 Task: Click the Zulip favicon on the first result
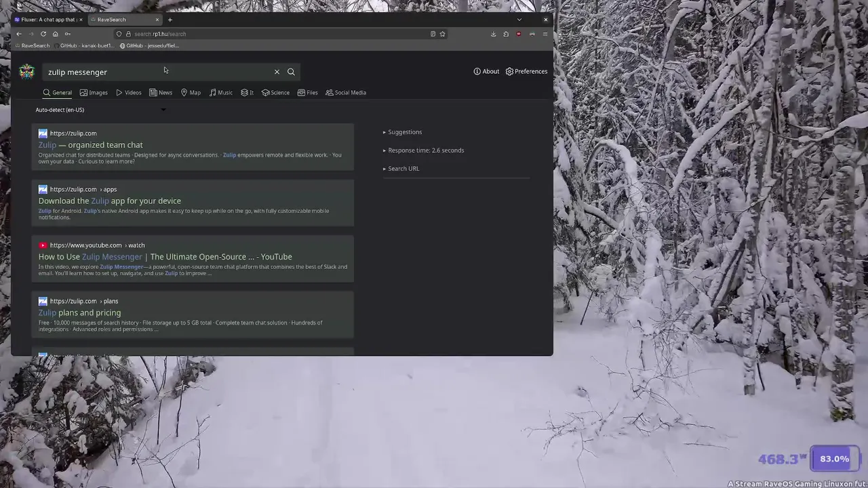click(x=43, y=134)
